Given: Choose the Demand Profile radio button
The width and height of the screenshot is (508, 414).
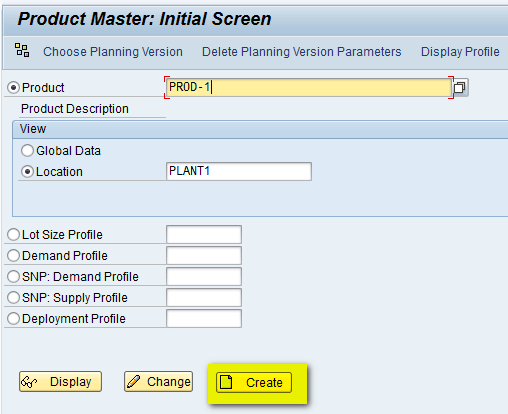Looking at the screenshot, I should coord(13,256).
